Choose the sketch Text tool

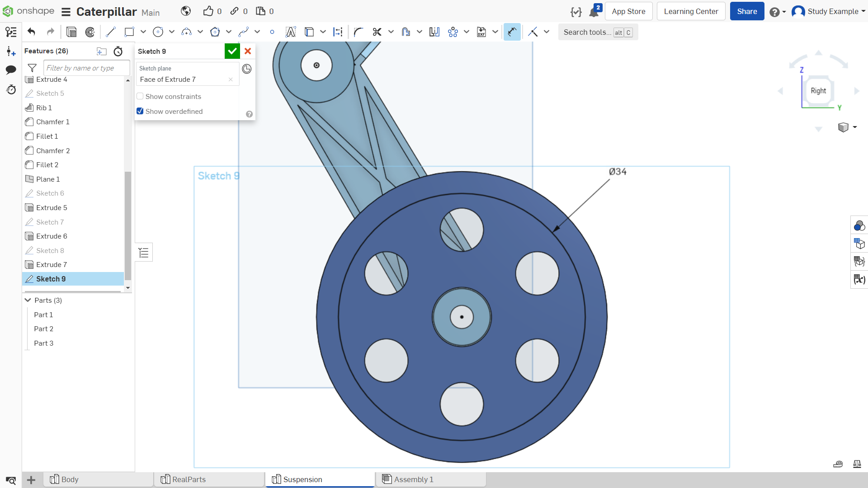click(x=291, y=32)
